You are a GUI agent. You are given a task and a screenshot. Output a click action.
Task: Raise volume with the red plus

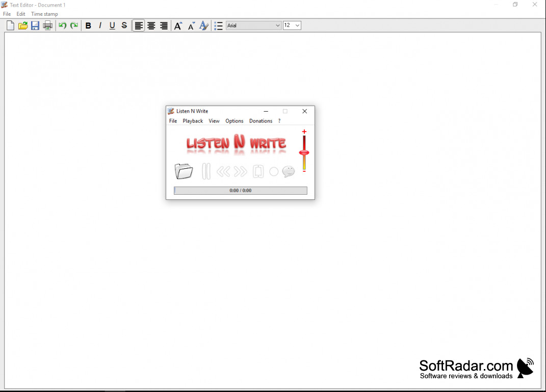point(304,132)
